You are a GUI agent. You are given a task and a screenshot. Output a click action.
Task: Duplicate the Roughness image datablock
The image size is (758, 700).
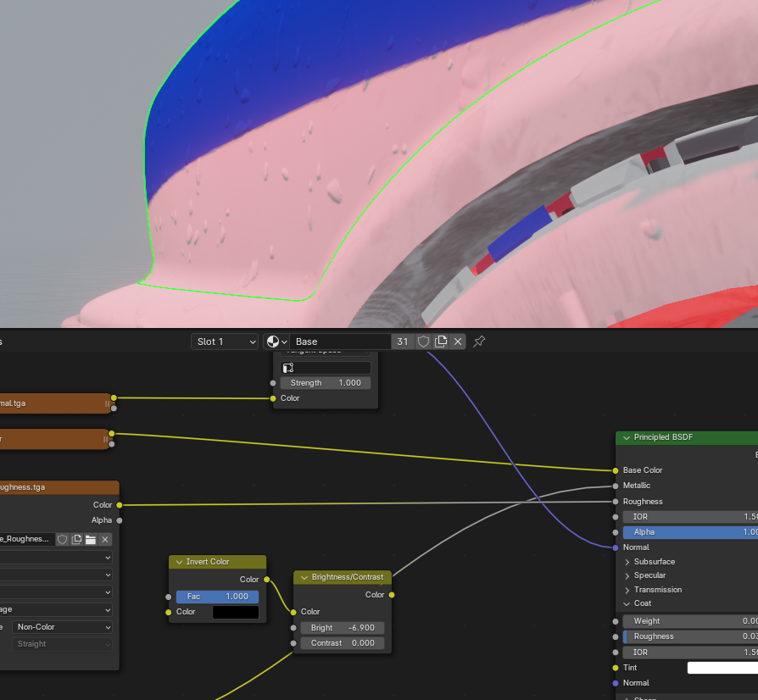point(76,539)
